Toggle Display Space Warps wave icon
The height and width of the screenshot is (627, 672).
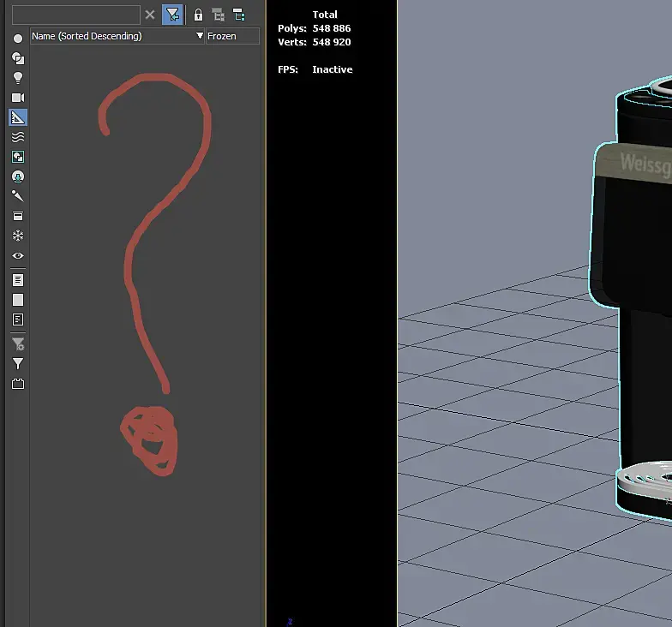[x=17, y=137]
